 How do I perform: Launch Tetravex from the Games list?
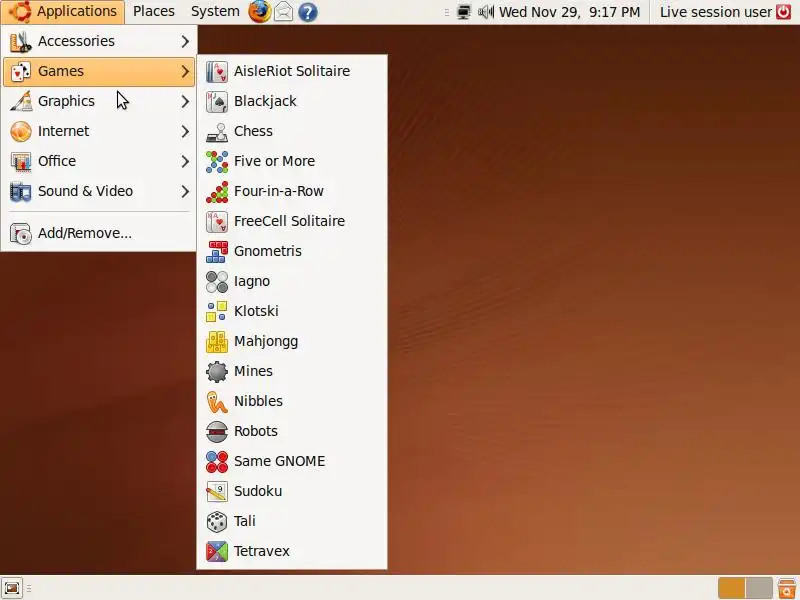(x=292, y=552)
